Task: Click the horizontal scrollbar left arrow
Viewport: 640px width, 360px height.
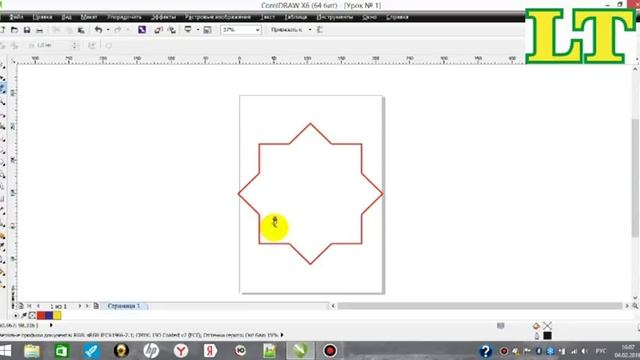Action: (x=333, y=306)
